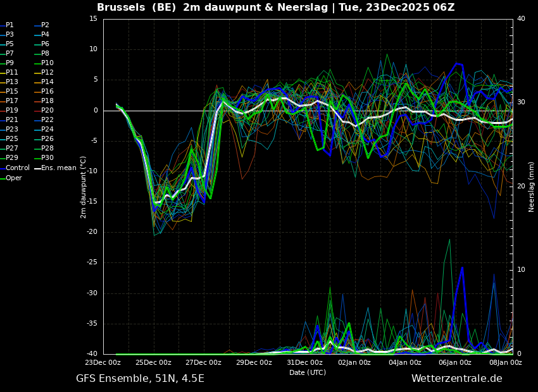Select the P30 legend label

[x=47, y=158]
